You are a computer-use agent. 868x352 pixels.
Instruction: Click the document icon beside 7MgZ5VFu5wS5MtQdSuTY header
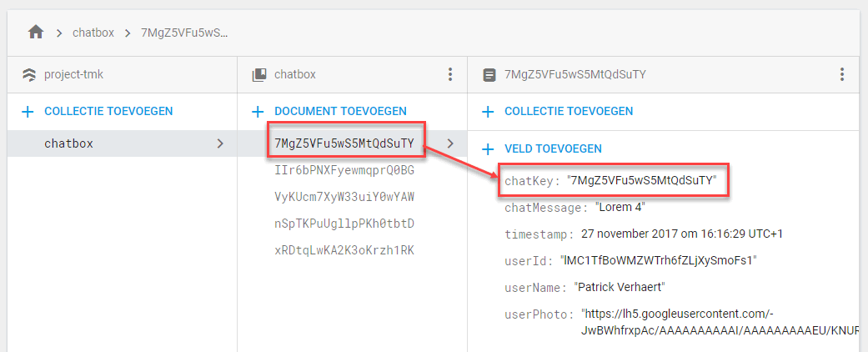489,75
